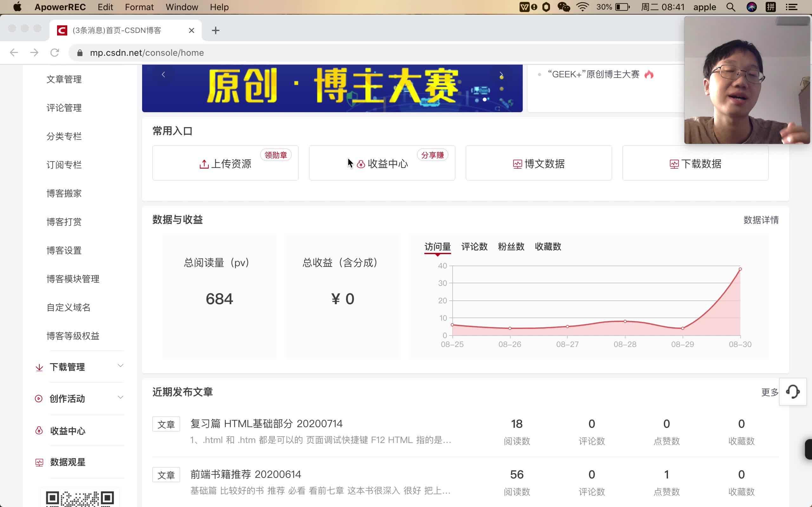The image size is (812, 507).
Task: Expand the 下载管理 section
Action: (121, 365)
